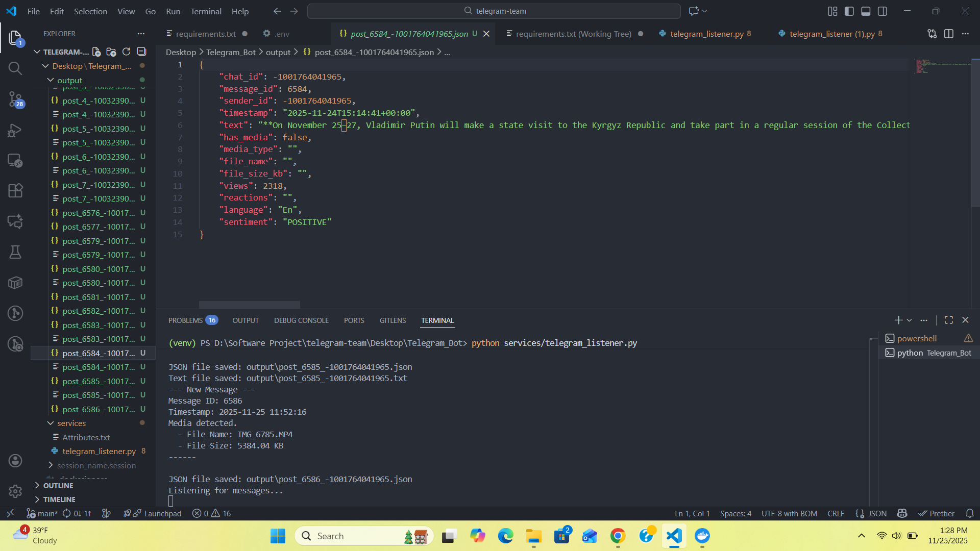
Task: Click the Docker icon on taskbar
Action: (702, 536)
